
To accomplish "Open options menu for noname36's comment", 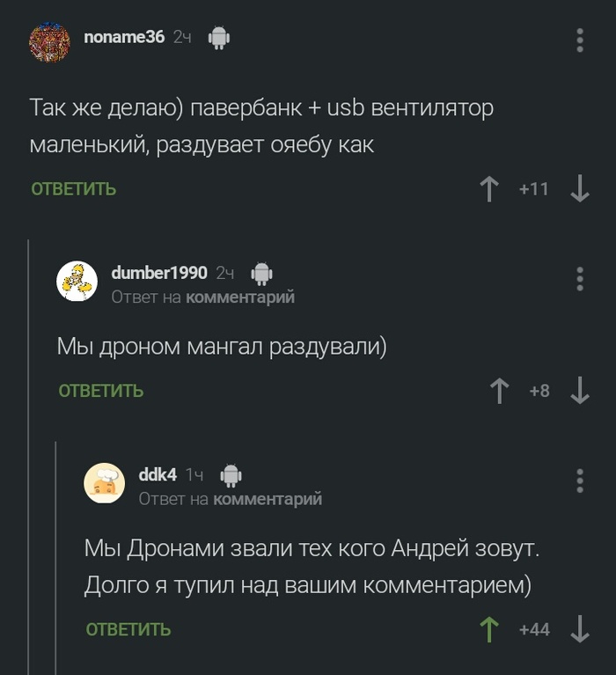I will (579, 40).
